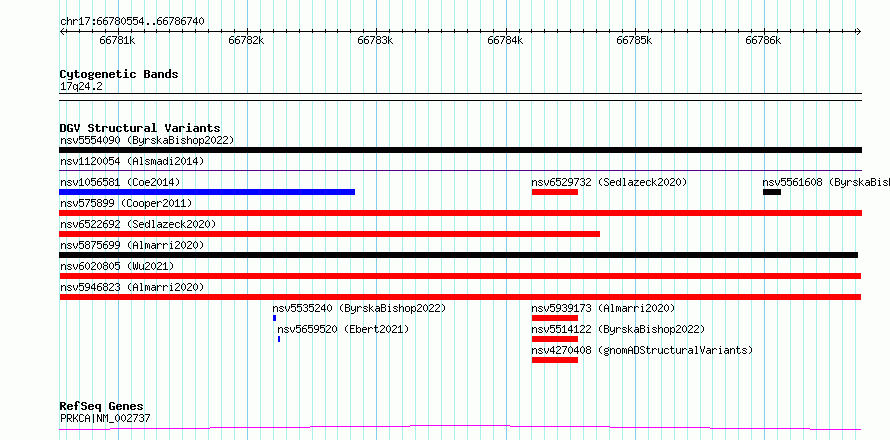Click the RefSeq Genes track title
The width and height of the screenshot is (890, 440).
tap(102, 406)
